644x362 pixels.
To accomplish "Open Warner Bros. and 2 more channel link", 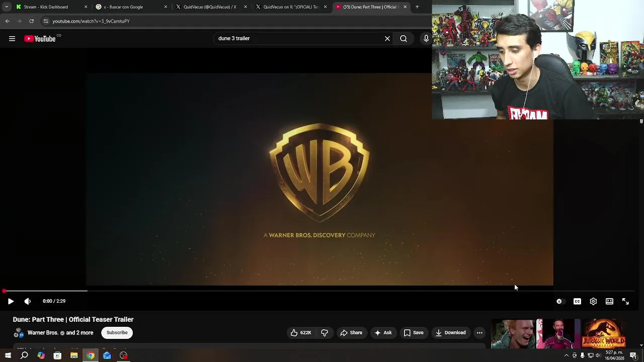I will [x=60, y=333].
